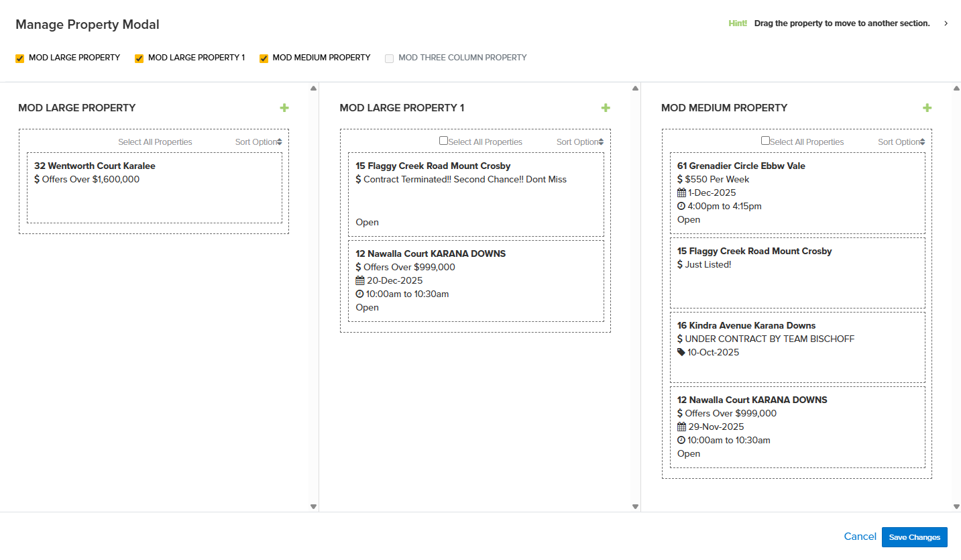The height and width of the screenshot is (560, 961).
Task: Toggle the MOD MEDIUM PROPERTY checkbox
Action: pyautogui.click(x=264, y=58)
